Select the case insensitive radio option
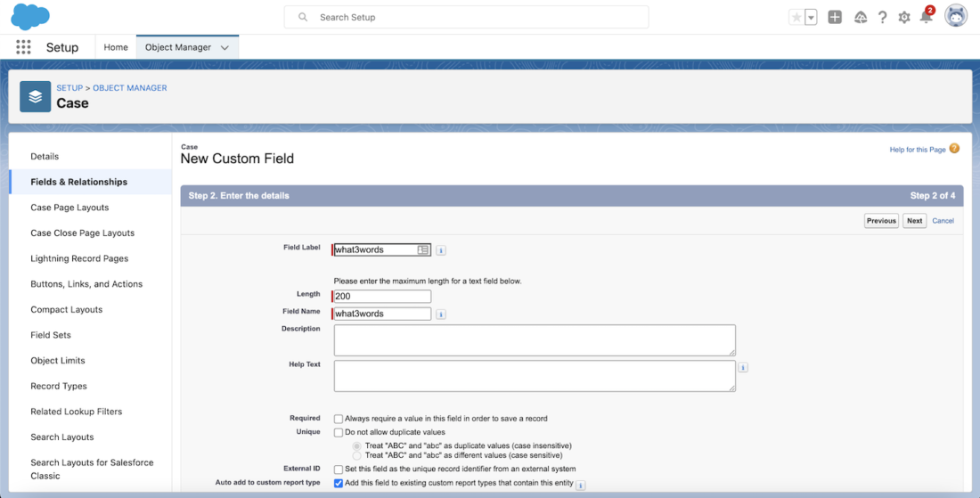Viewport: 980px width, 498px height. point(356,446)
